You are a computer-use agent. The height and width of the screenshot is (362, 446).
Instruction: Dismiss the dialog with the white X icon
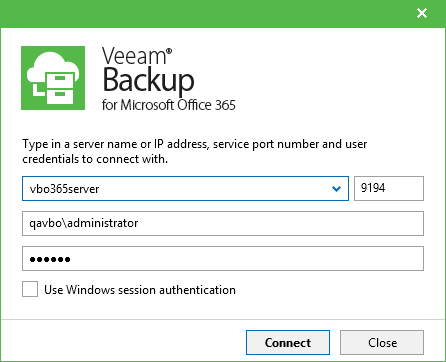(422, 13)
